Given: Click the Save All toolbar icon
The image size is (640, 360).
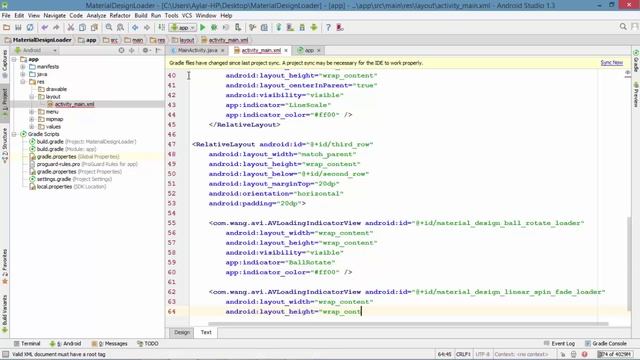Looking at the screenshot, I should click(18, 27).
